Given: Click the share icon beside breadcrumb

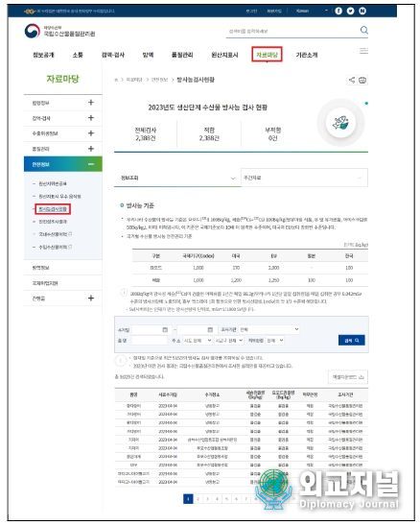Looking at the screenshot, I should point(352,80).
